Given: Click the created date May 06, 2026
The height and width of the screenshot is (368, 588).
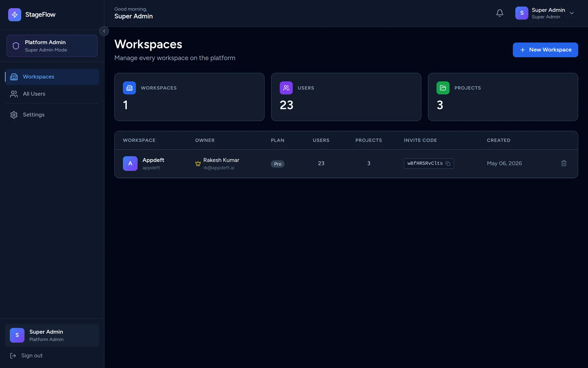Looking at the screenshot, I should [x=504, y=163].
